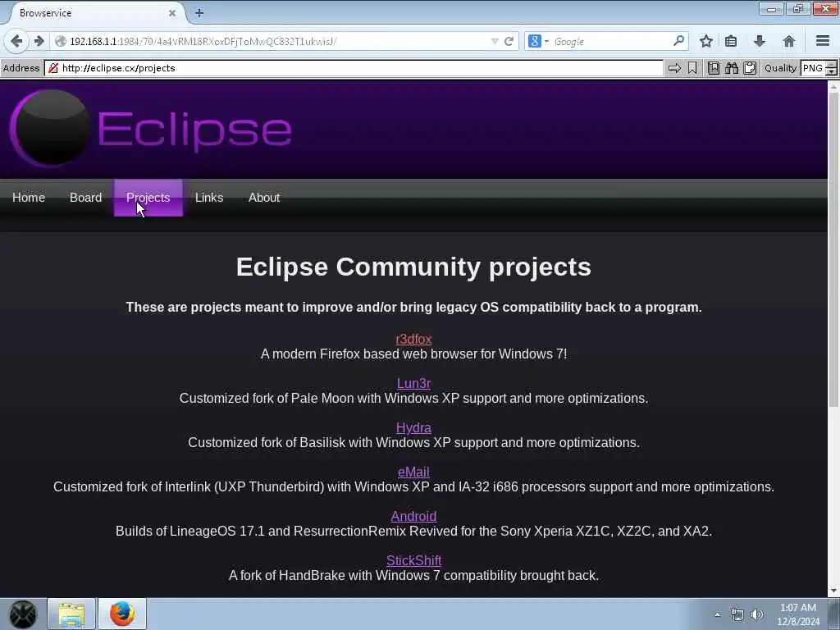Click the PNG quality selector field
Viewport: 840px width, 630px height.
813,68
